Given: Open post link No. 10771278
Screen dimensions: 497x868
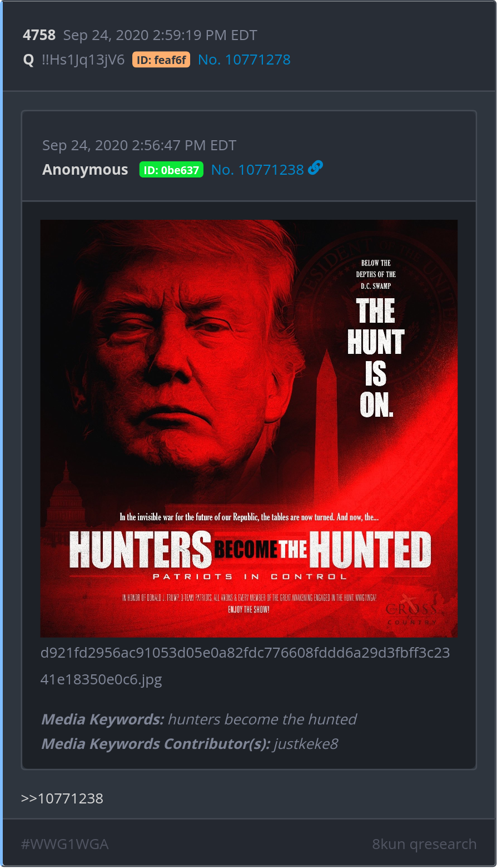Looking at the screenshot, I should click(x=244, y=60).
